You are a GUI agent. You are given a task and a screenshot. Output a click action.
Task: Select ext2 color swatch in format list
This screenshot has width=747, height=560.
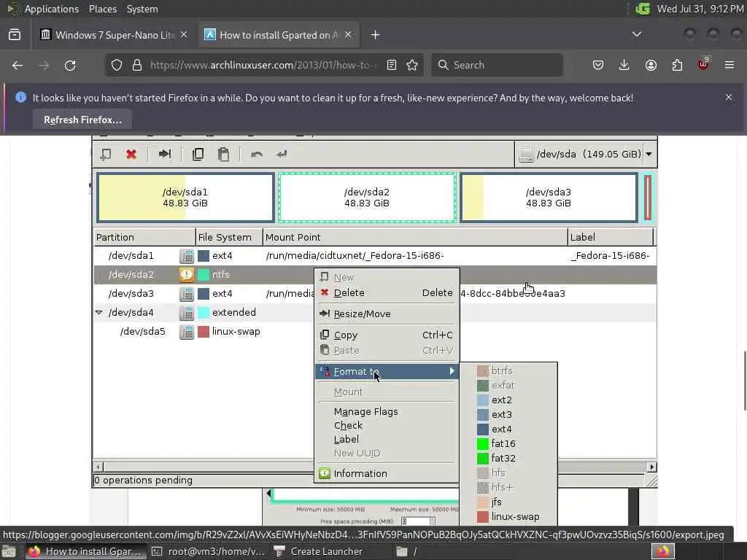click(483, 400)
